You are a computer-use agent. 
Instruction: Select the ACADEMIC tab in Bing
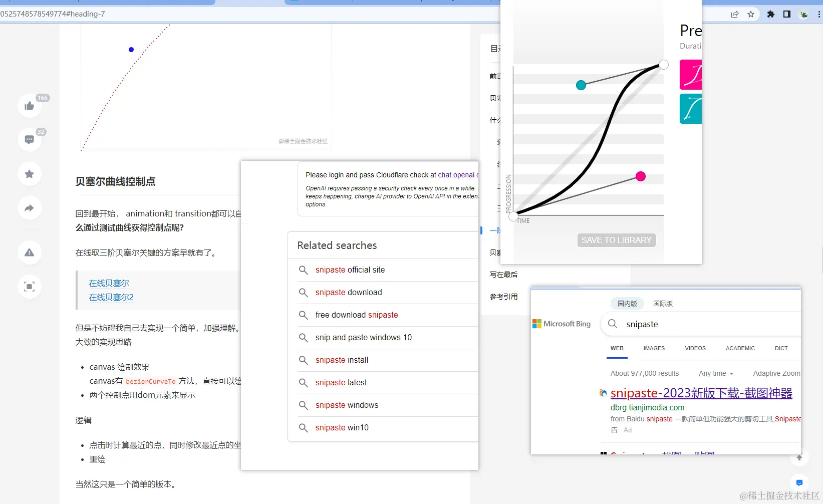740,348
